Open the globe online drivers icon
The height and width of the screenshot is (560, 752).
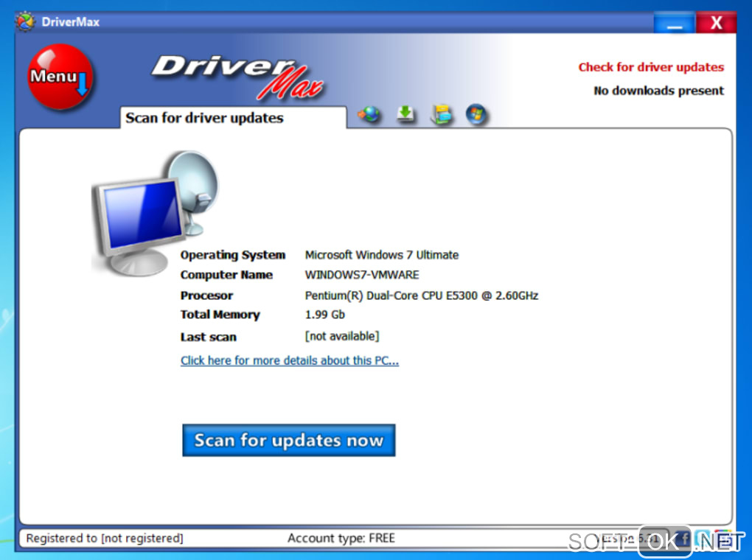[369, 114]
